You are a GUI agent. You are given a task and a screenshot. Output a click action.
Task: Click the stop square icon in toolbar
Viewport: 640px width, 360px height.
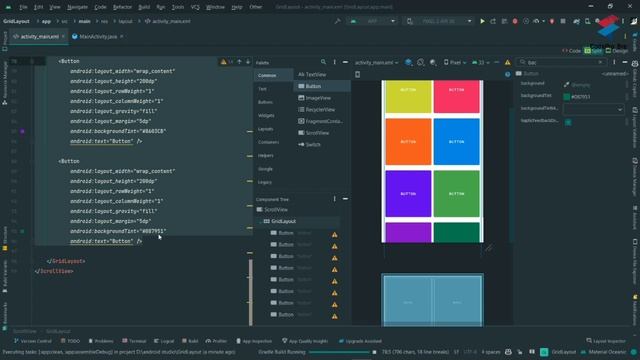click(x=563, y=21)
